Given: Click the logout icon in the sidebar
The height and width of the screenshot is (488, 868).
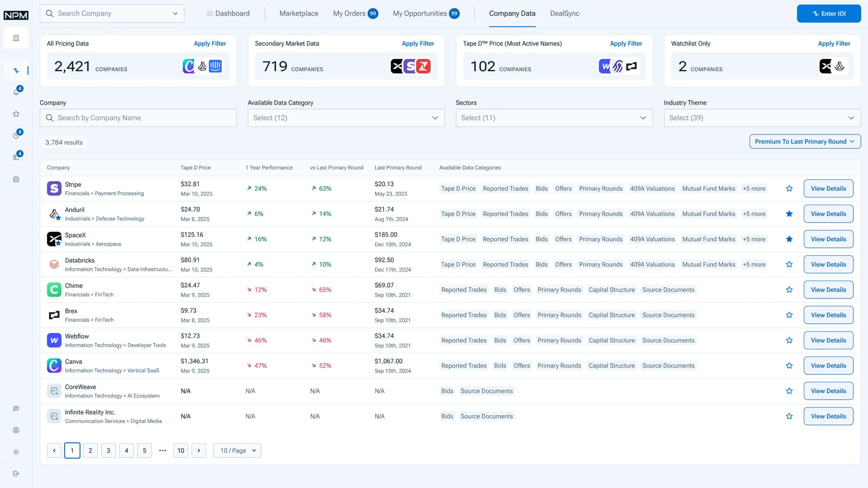Looking at the screenshot, I should [x=16, y=474].
